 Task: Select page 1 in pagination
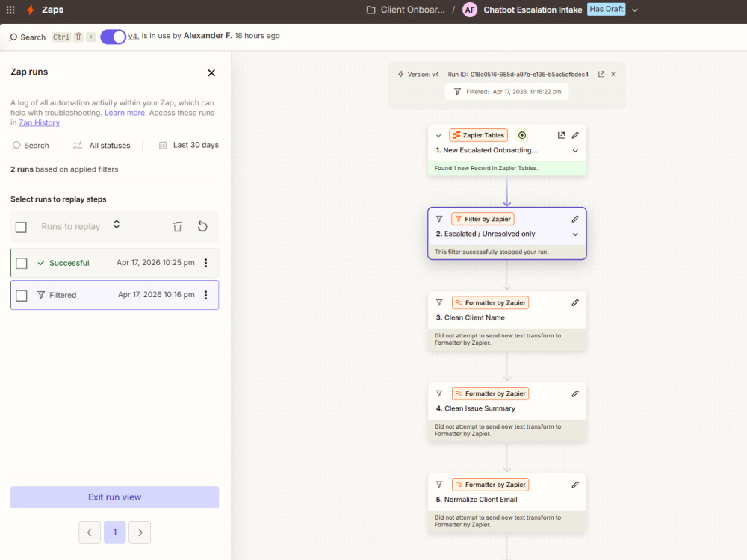pos(115,532)
